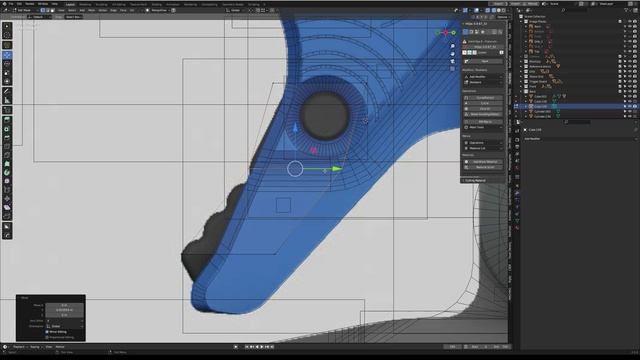This screenshot has height=360, width=640.
Task: Expand Cube.003 in the outliner
Action: click(526, 96)
